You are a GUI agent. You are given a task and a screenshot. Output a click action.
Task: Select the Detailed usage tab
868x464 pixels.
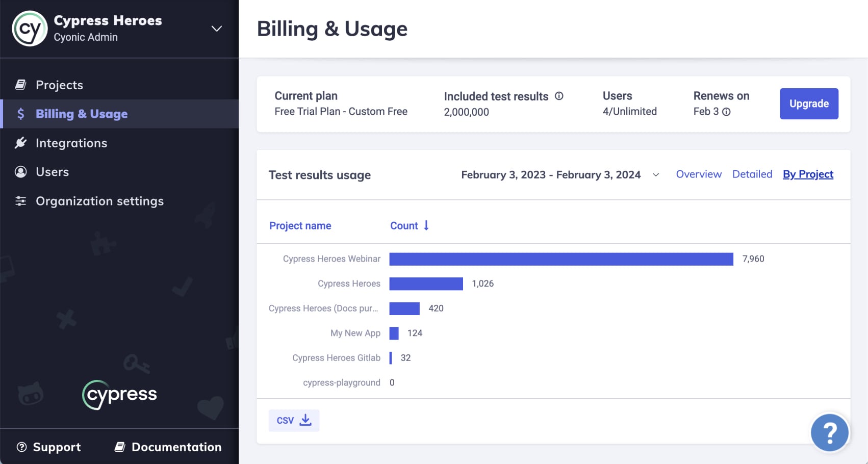pos(752,174)
